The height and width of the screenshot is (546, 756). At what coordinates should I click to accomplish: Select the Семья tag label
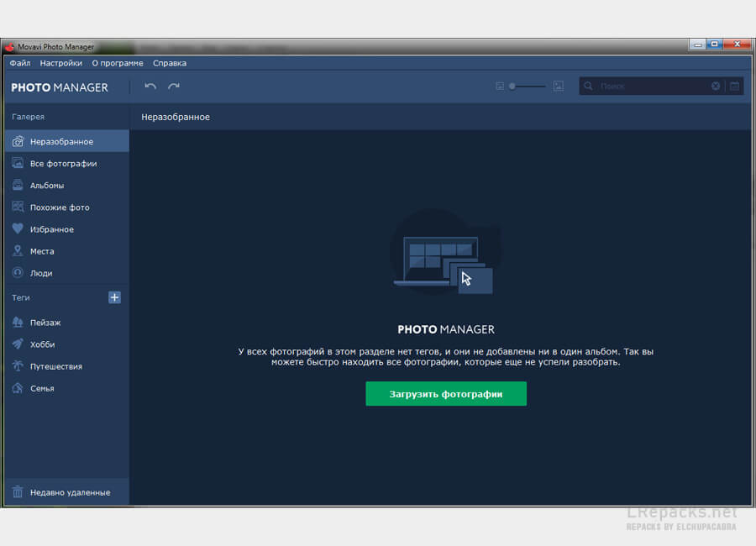click(42, 388)
